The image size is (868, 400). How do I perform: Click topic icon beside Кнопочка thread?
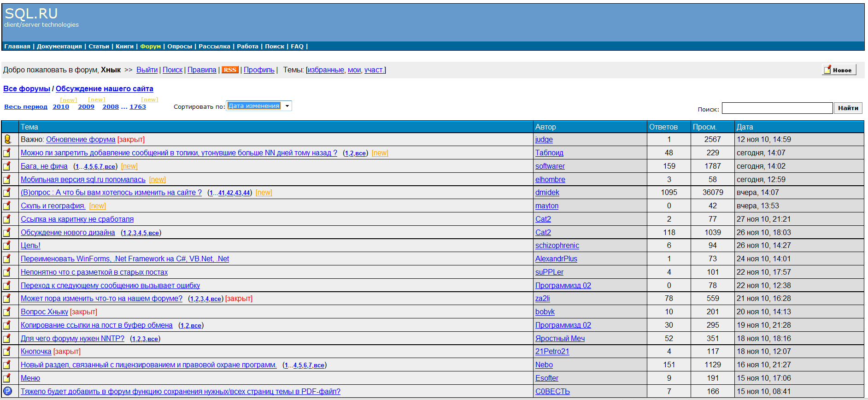coord(7,352)
